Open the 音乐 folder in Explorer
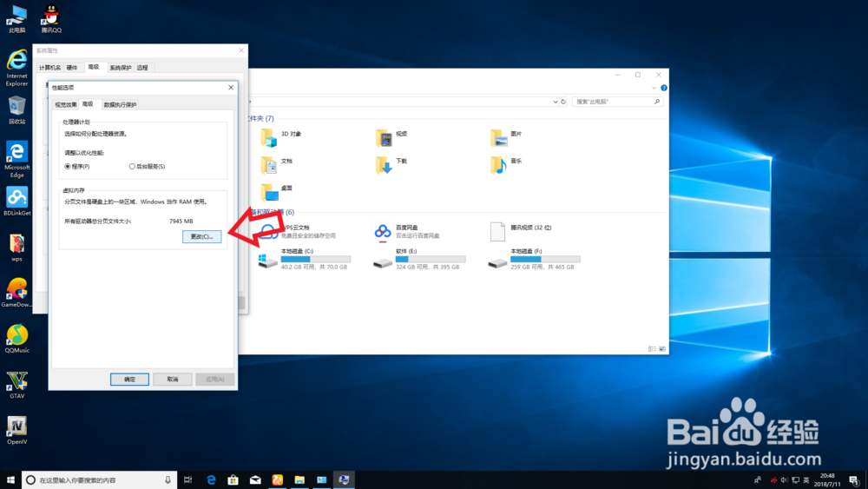The height and width of the screenshot is (489, 868). pyautogui.click(x=507, y=164)
